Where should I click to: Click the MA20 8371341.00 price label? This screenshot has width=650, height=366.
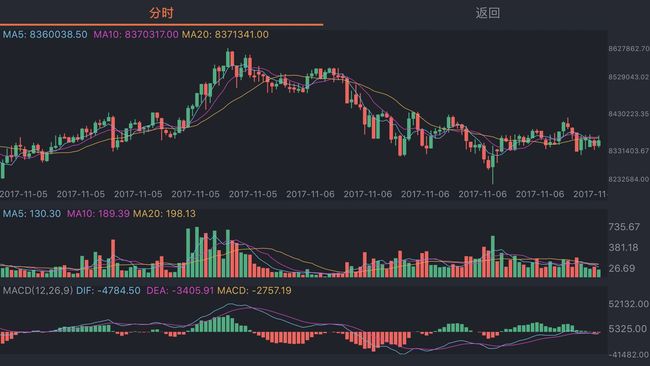point(225,34)
